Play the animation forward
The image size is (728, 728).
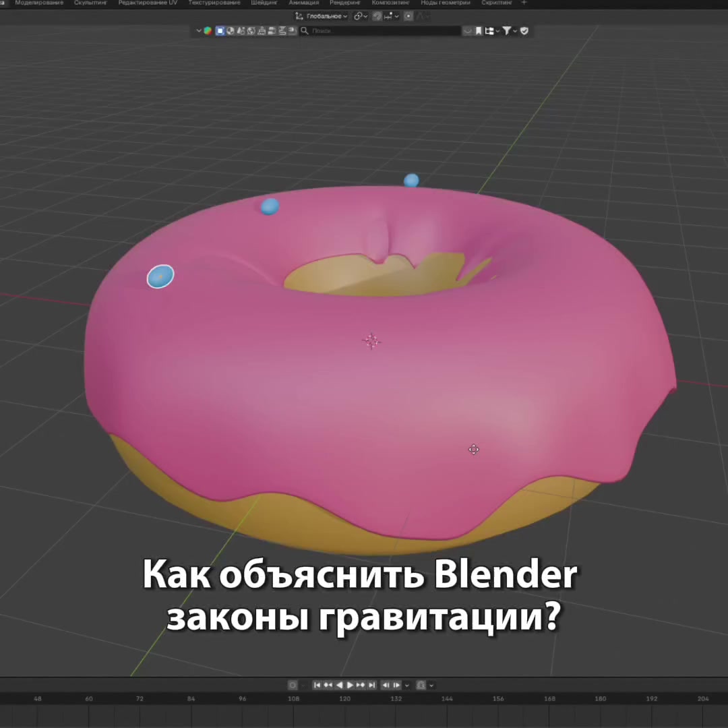(x=350, y=685)
